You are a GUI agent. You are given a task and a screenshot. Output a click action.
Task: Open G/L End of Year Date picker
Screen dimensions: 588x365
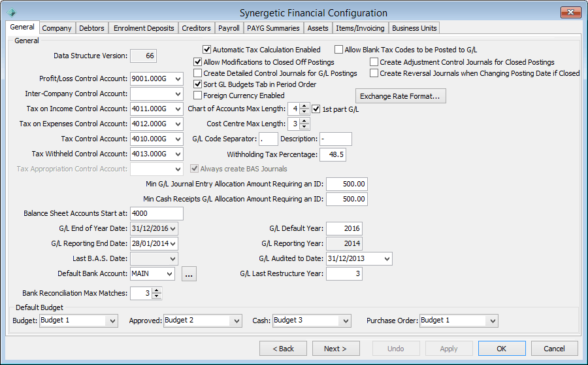click(x=173, y=228)
